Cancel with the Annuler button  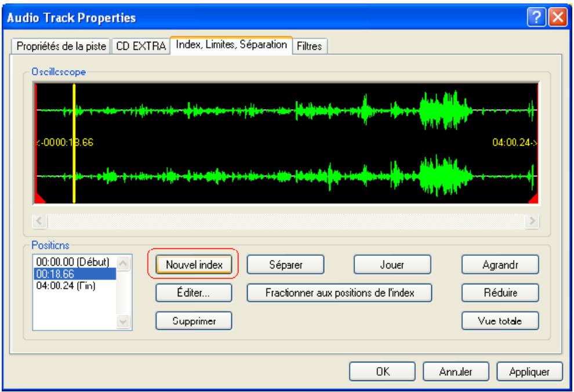click(456, 372)
